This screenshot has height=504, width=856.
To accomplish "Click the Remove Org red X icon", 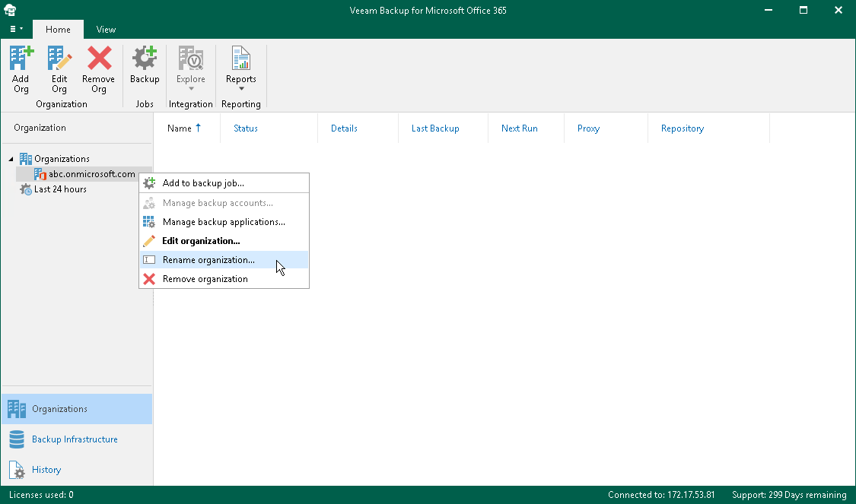I will [99, 59].
